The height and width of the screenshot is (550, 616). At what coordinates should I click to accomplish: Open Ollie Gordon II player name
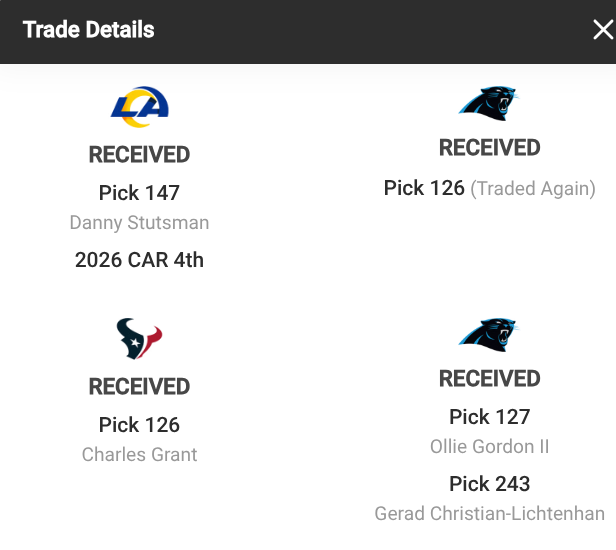[x=490, y=447]
